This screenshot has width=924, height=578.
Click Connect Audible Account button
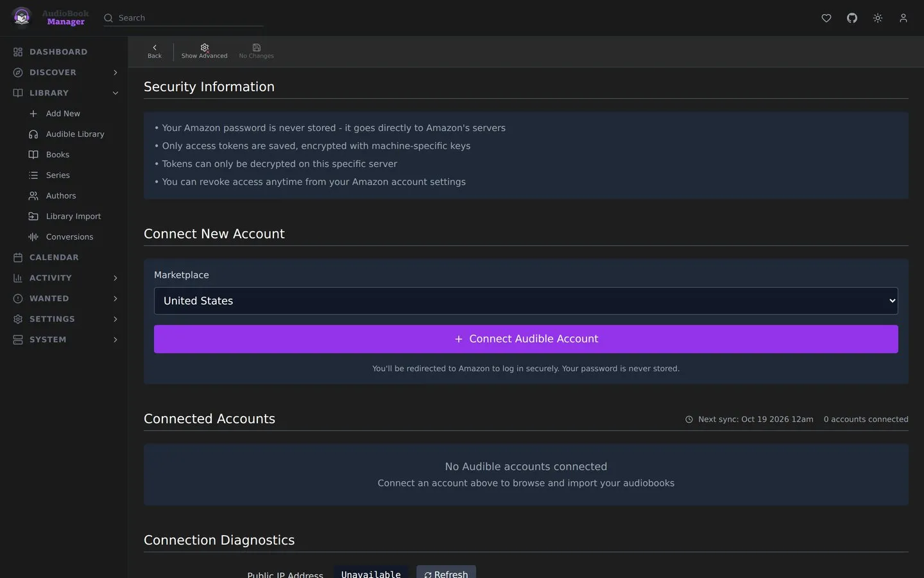pyautogui.click(x=526, y=339)
